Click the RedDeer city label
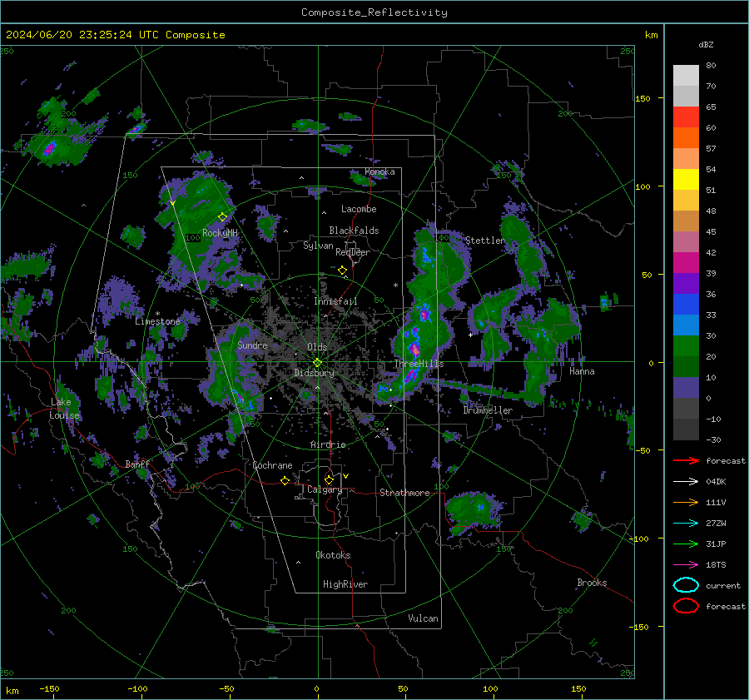 tap(353, 252)
